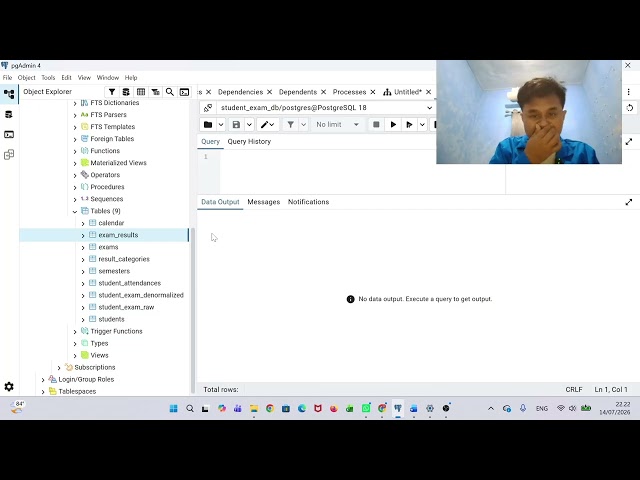Click the CRLF line ending indicator

pyautogui.click(x=573, y=390)
